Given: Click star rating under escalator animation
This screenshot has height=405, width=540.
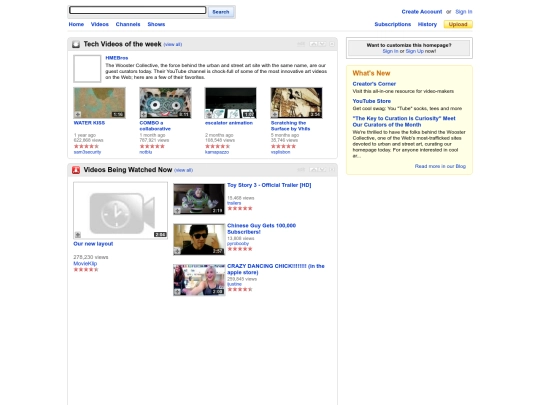Looking at the screenshot, I should click(217, 146).
